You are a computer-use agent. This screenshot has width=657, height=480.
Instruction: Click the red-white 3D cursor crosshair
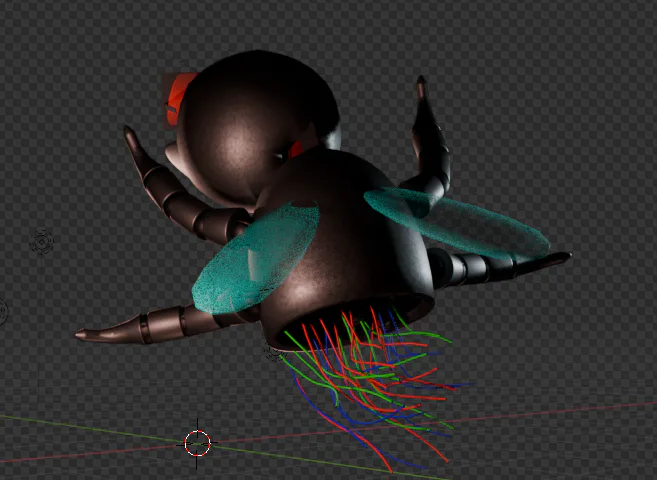pyautogui.click(x=197, y=443)
